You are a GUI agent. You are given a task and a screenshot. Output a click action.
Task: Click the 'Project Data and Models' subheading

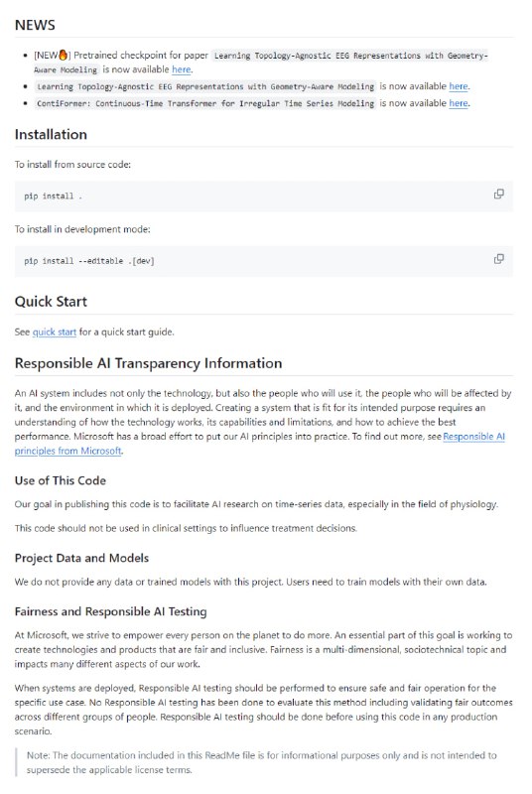click(x=81, y=558)
